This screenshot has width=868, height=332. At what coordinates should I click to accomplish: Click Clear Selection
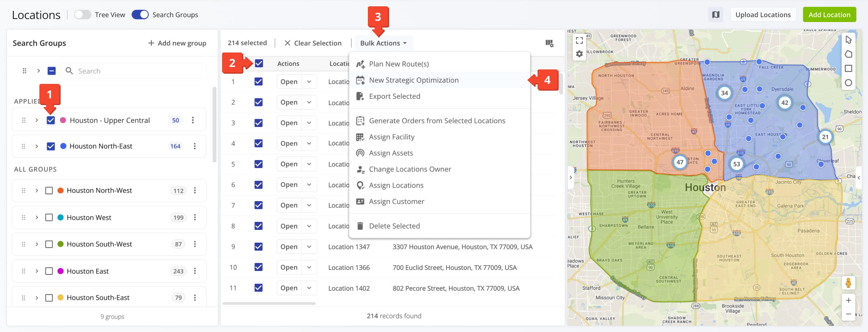313,43
